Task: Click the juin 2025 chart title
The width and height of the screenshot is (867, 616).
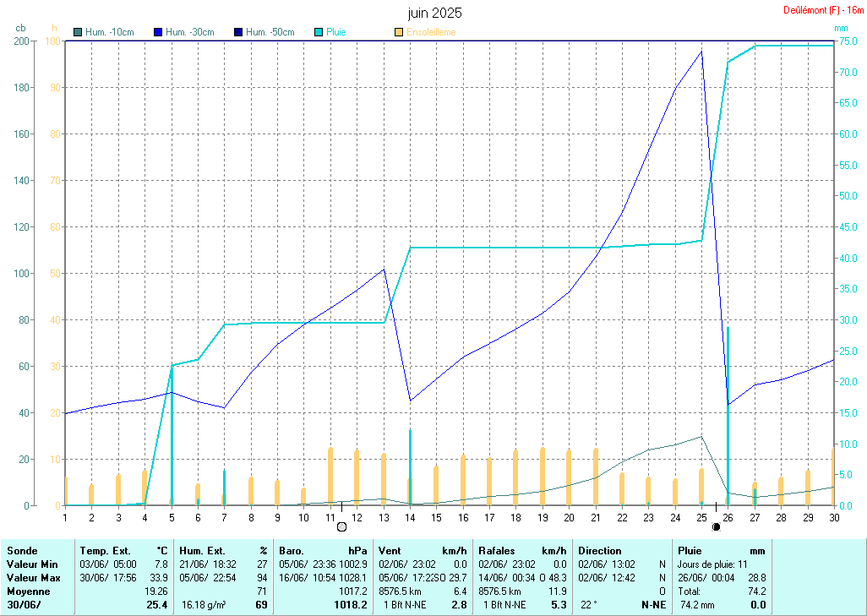Action: [x=434, y=13]
